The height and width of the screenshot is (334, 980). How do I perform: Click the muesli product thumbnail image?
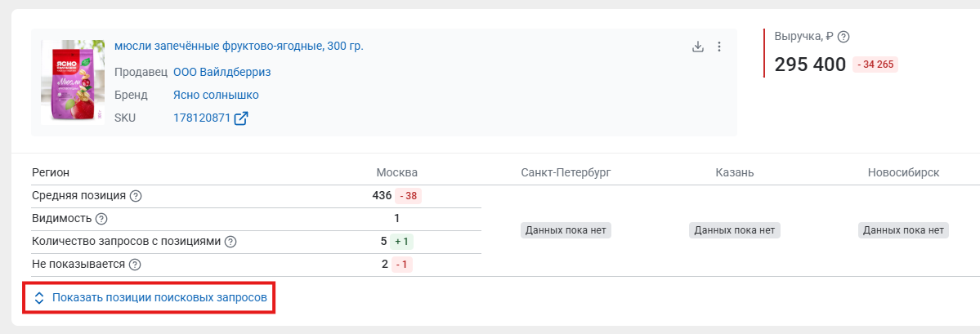73,82
